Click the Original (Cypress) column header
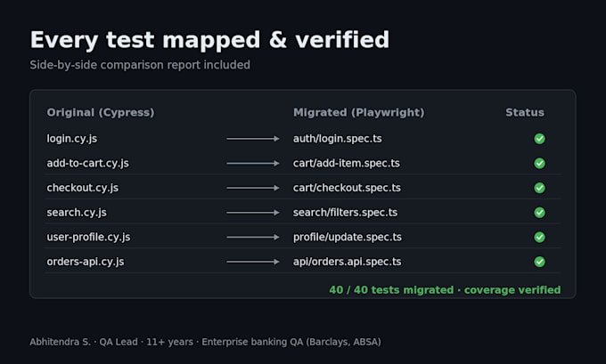Screen dimensions: 606x364 click(101, 113)
